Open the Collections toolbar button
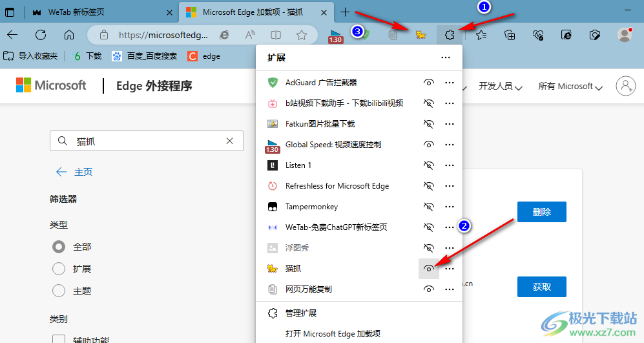The height and width of the screenshot is (343, 644). 510,35
